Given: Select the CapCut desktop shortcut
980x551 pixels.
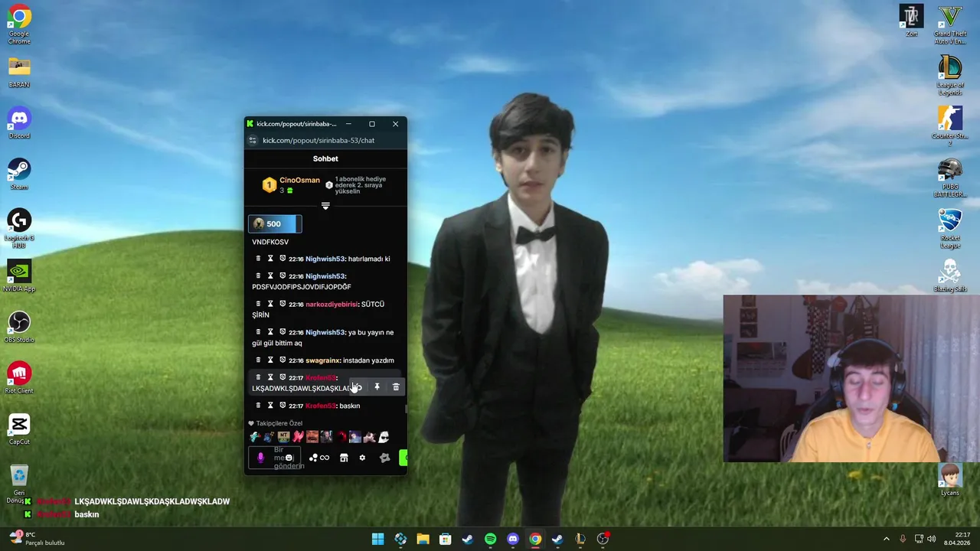Looking at the screenshot, I should pos(19,429).
